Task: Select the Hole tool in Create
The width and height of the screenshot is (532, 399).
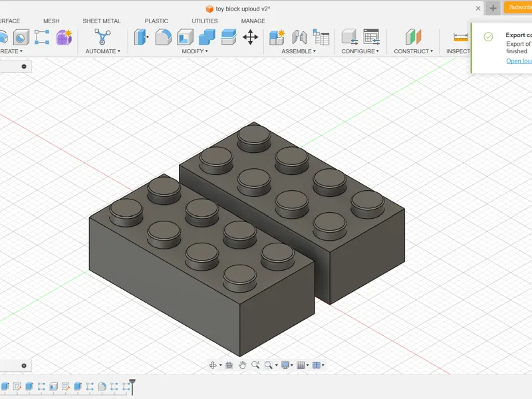Action: 21,37
